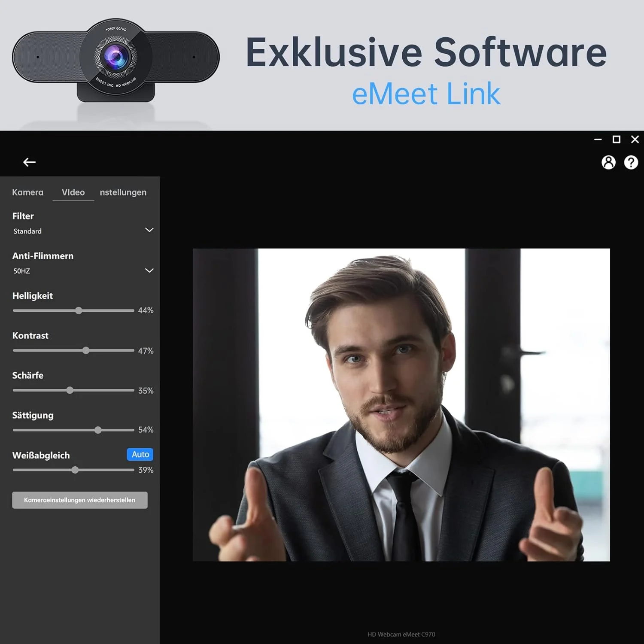Open the help question mark icon
This screenshot has height=644, width=644.
(x=631, y=162)
